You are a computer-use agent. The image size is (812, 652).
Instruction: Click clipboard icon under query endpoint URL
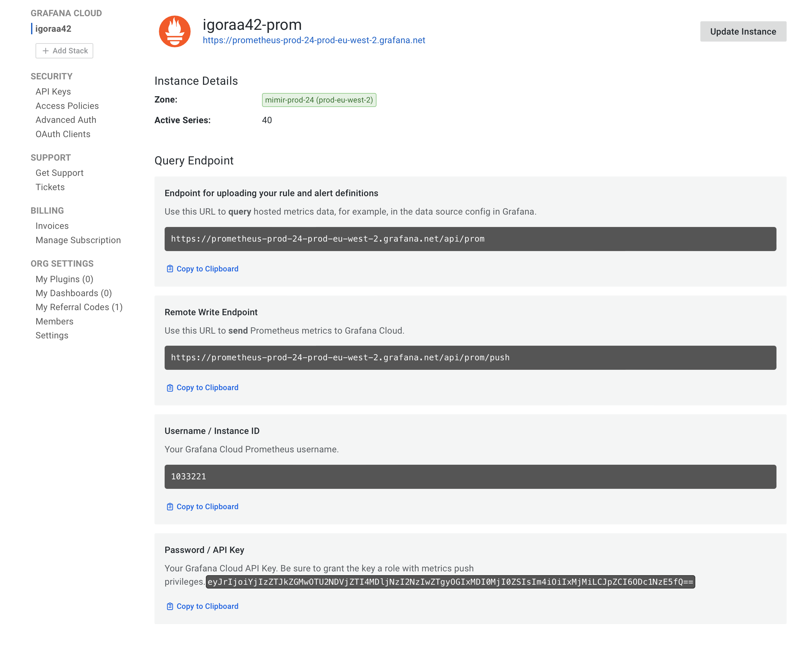pyautogui.click(x=170, y=269)
